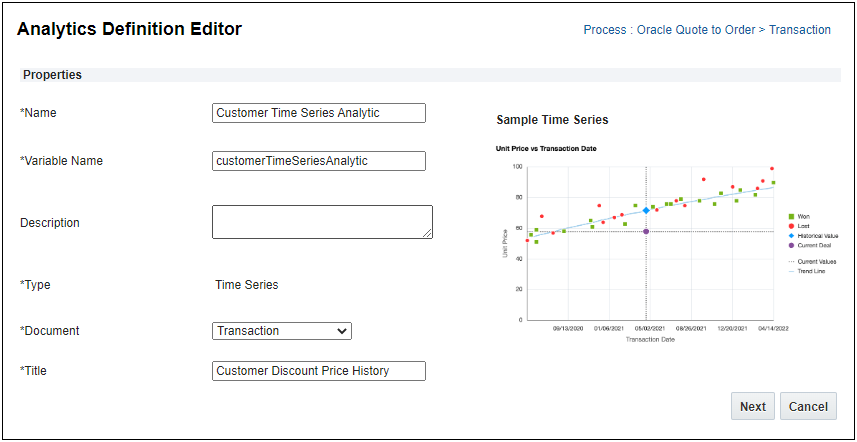Click the green Won legend square

coord(791,216)
